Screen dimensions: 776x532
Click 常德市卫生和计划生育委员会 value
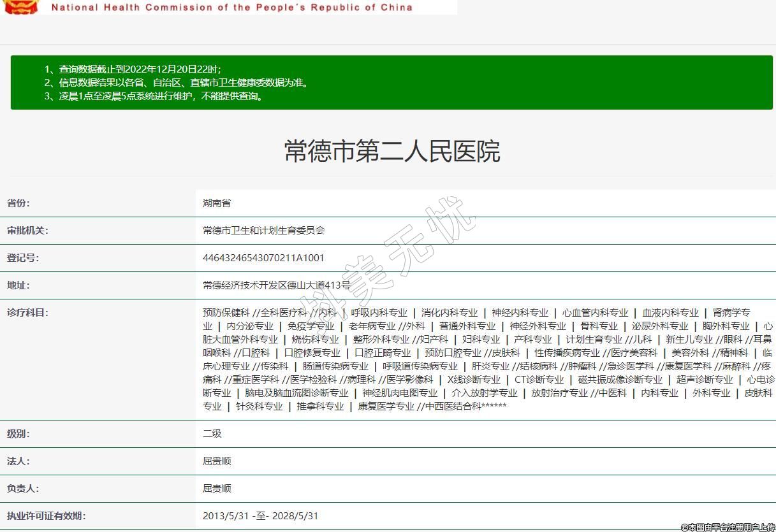point(264,231)
